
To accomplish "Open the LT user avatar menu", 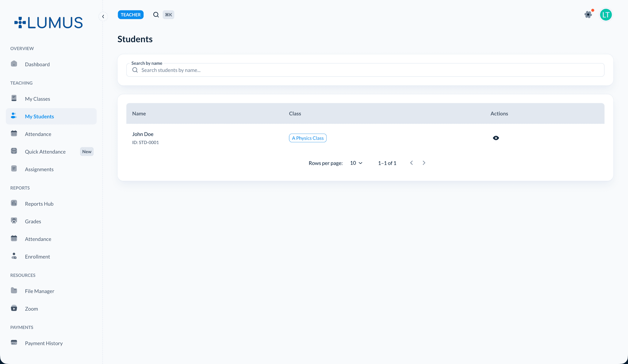I will click(606, 15).
